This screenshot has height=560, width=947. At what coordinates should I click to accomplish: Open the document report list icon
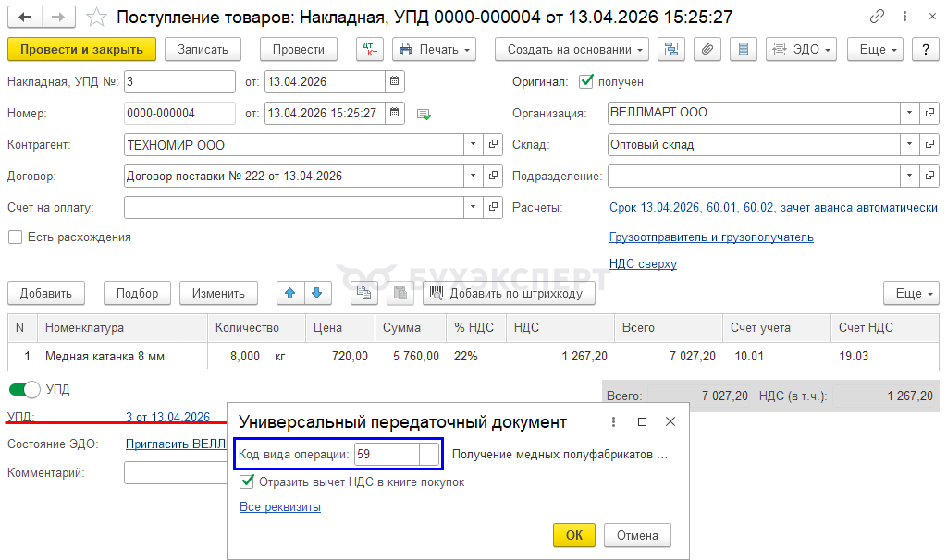744,50
